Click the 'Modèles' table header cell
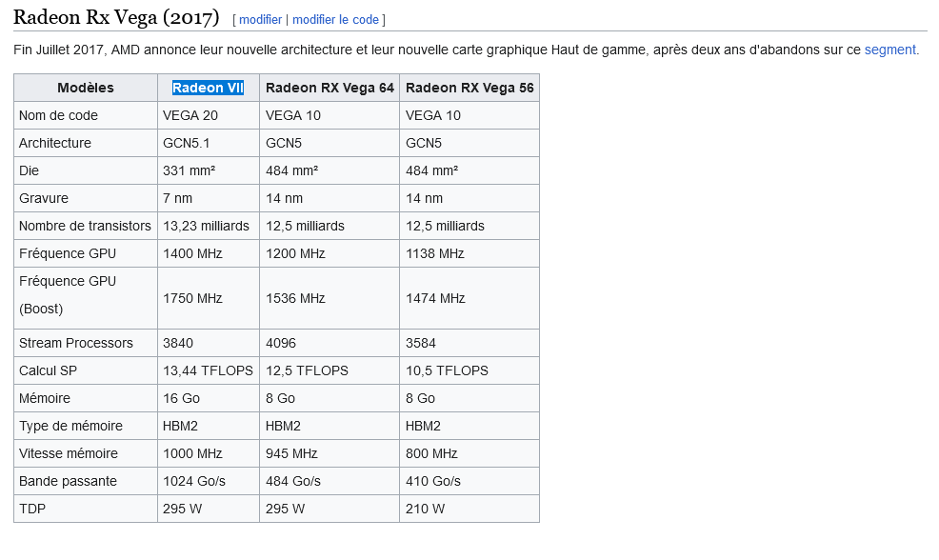 pos(86,88)
